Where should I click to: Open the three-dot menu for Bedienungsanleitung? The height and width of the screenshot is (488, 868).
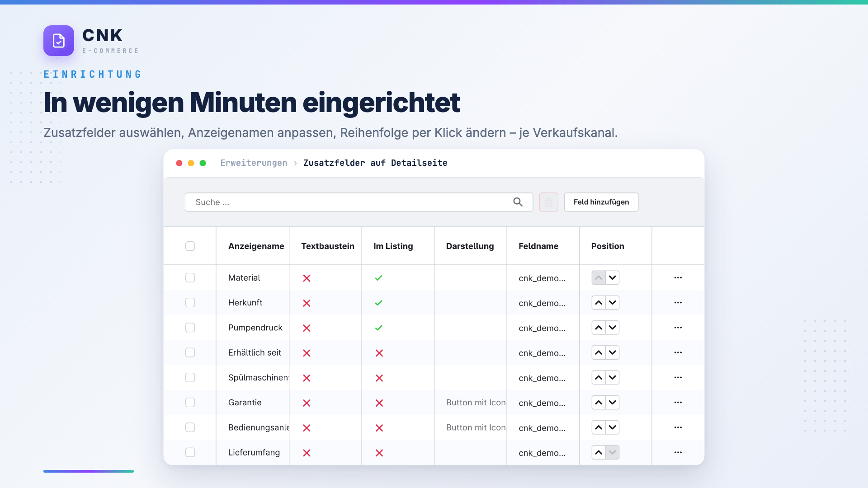tap(678, 427)
